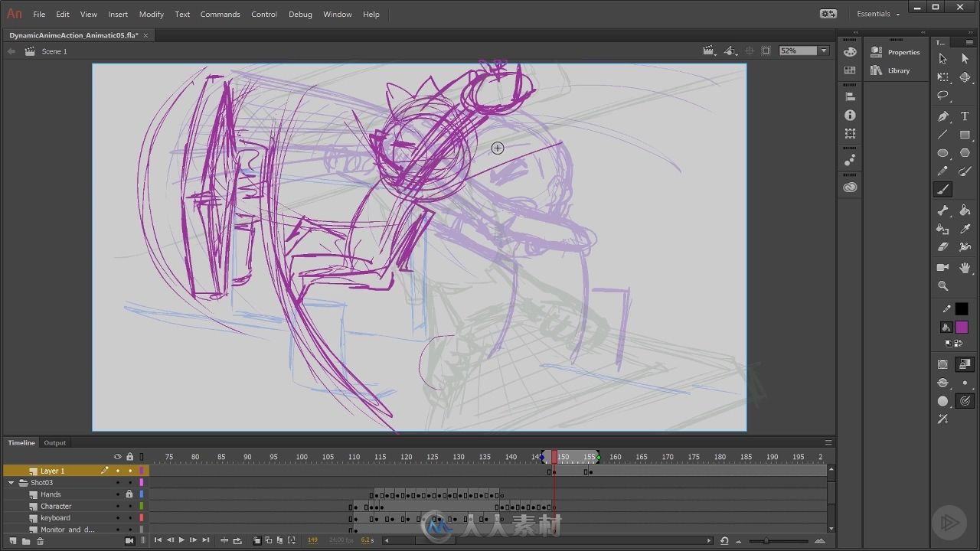This screenshot has width=980, height=551.
Task: Select the Width tool
Action: (965, 247)
